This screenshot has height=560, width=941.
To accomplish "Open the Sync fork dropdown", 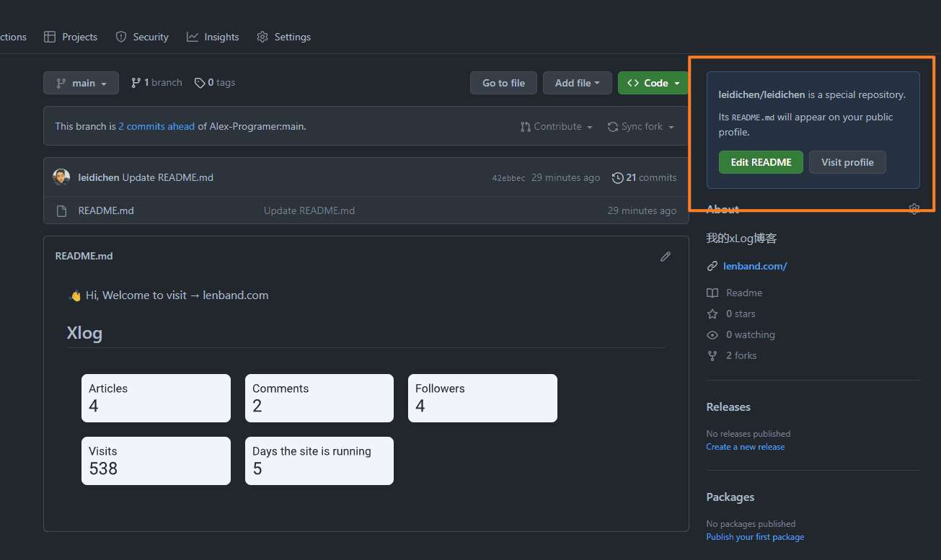I will click(640, 126).
